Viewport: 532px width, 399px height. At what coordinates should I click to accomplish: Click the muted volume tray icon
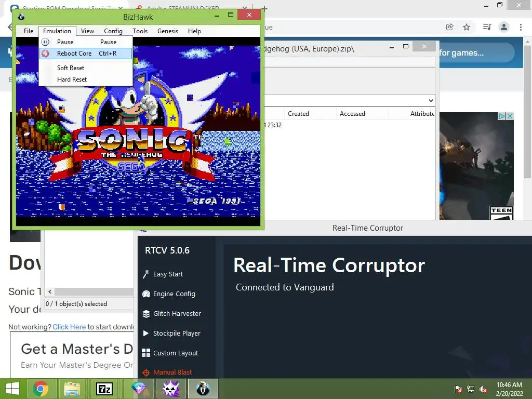coord(483,389)
